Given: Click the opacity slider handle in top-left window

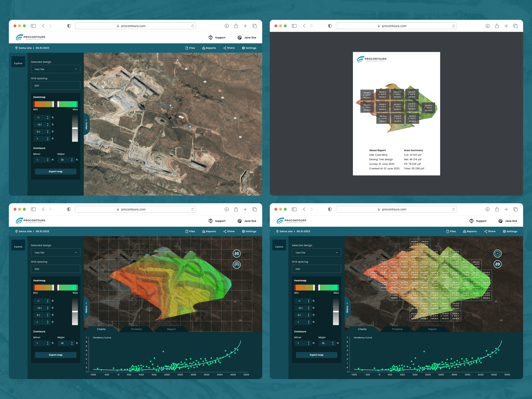Looking at the screenshot, I should [75, 128].
